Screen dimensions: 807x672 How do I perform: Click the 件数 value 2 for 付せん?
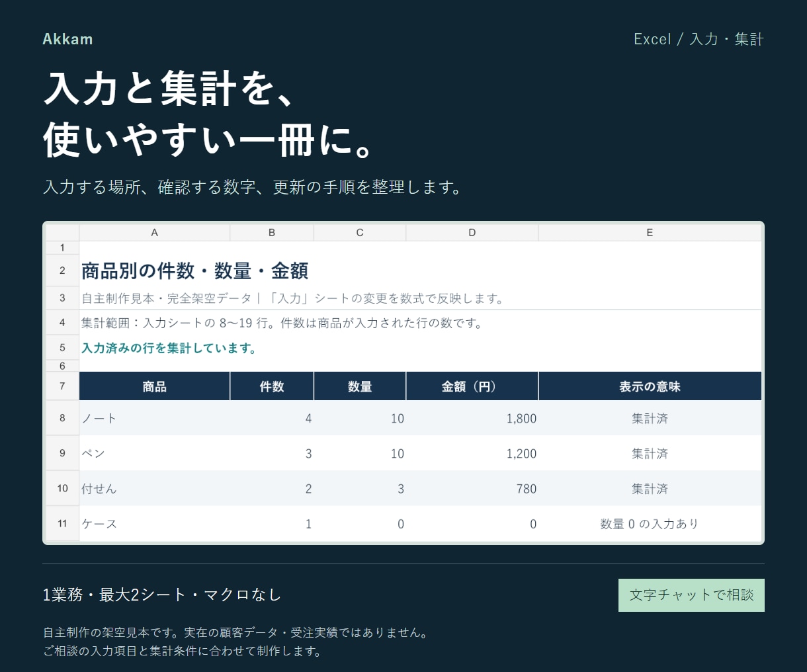[272, 488]
